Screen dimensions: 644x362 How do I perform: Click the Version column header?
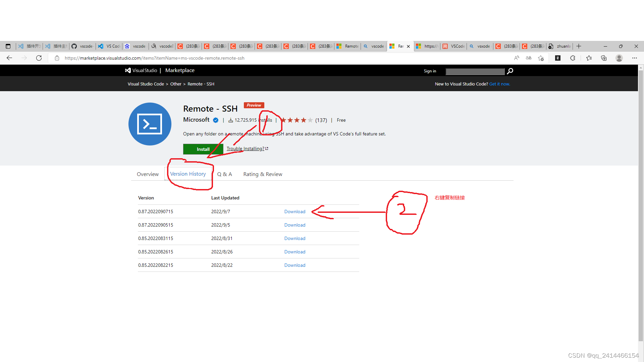coord(146,198)
